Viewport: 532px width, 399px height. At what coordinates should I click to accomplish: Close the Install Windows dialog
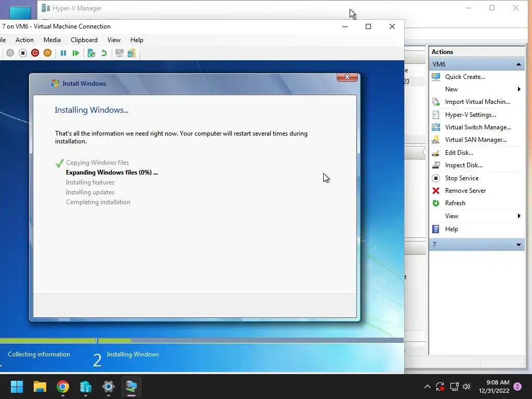pos(347,77)
